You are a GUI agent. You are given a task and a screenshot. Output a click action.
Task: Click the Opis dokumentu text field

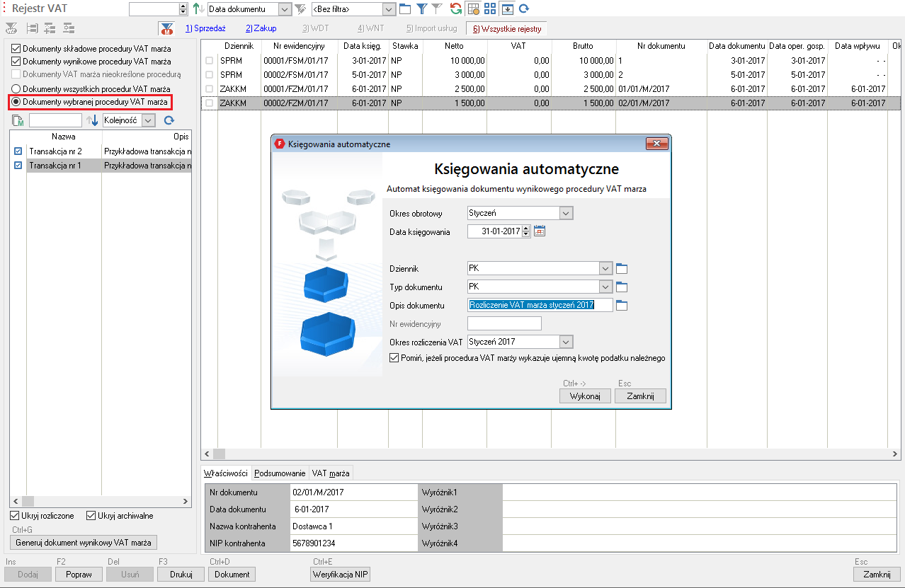(540, 305)
